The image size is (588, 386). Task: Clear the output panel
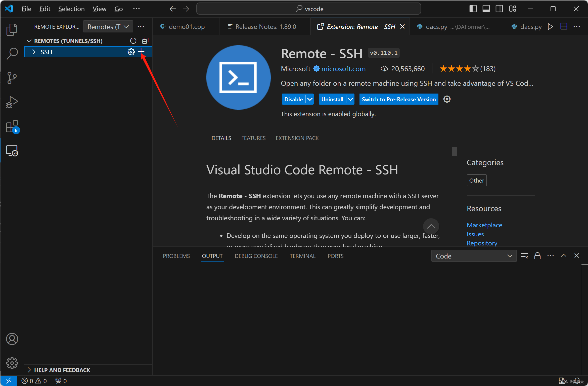[x=524, y=256]
